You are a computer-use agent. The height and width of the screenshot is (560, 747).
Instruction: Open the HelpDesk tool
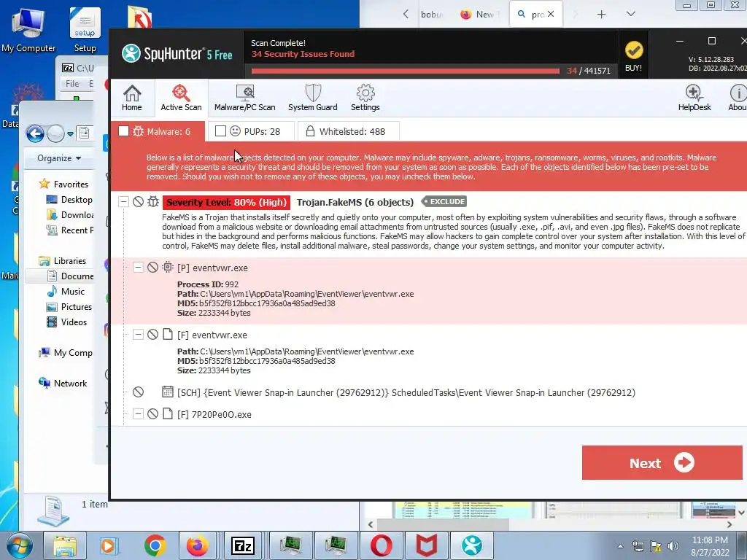coord(694,98)
